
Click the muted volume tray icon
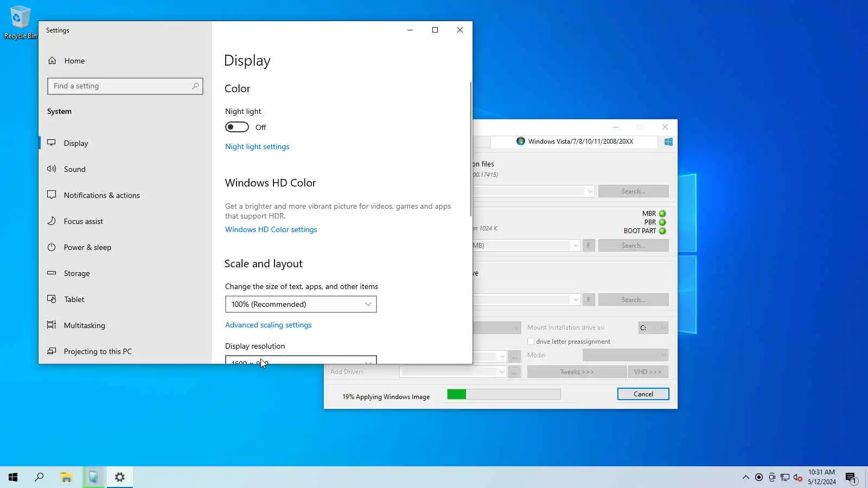point(798,477)
